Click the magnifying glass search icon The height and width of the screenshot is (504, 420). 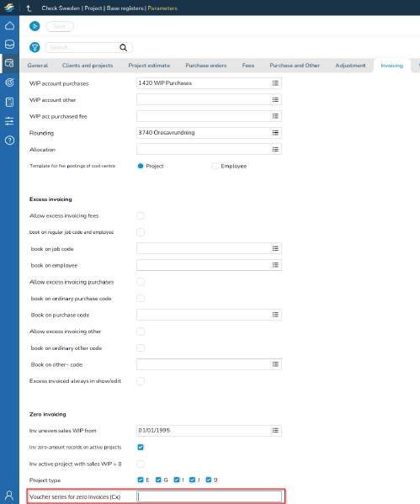(x=124, y=48)
